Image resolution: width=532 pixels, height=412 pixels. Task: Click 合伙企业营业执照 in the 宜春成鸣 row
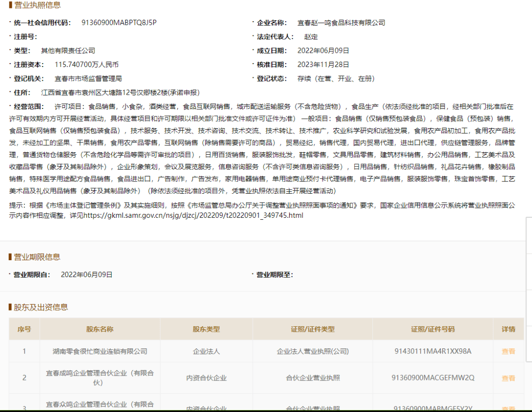point(313,378)
